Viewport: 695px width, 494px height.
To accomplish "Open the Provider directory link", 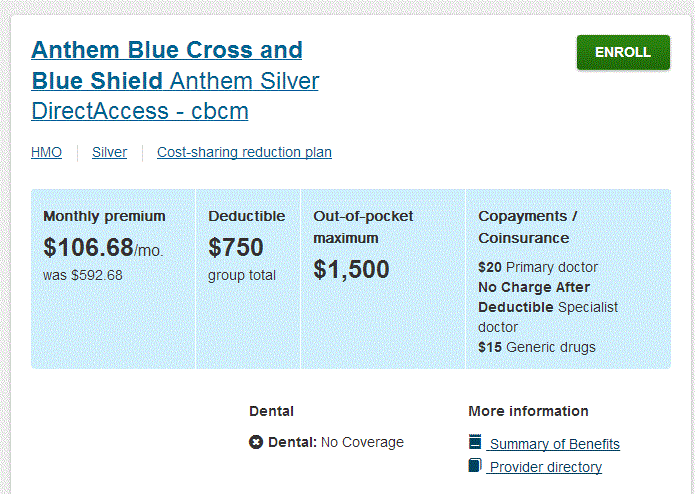I will (x=546, y=467).
